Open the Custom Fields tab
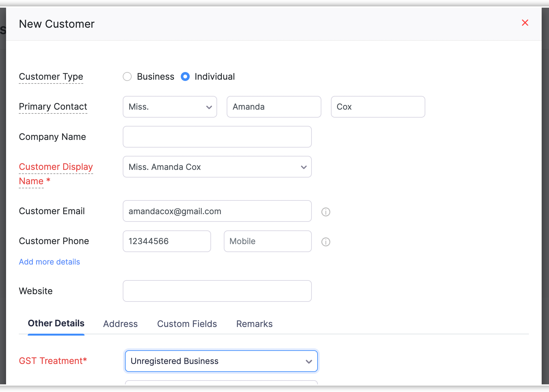Screen dimensions: 549x392 click(x=187, y=324)
